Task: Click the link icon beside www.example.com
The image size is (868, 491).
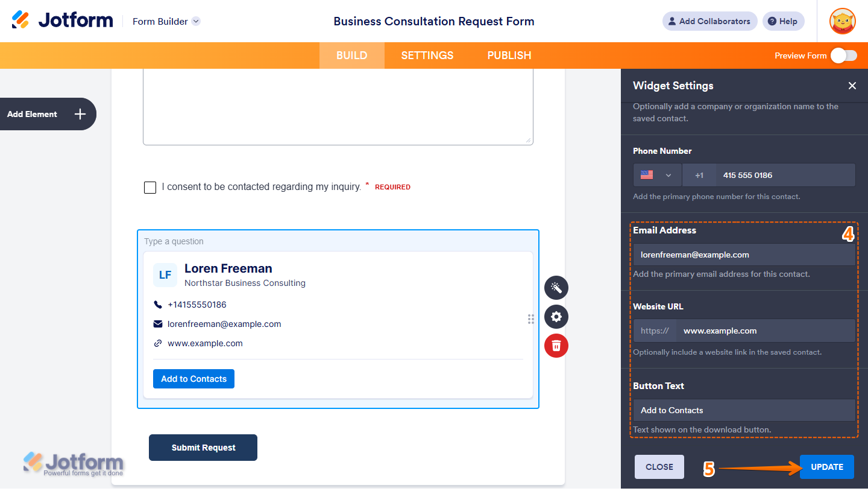Action: click(x=158, y=343)
